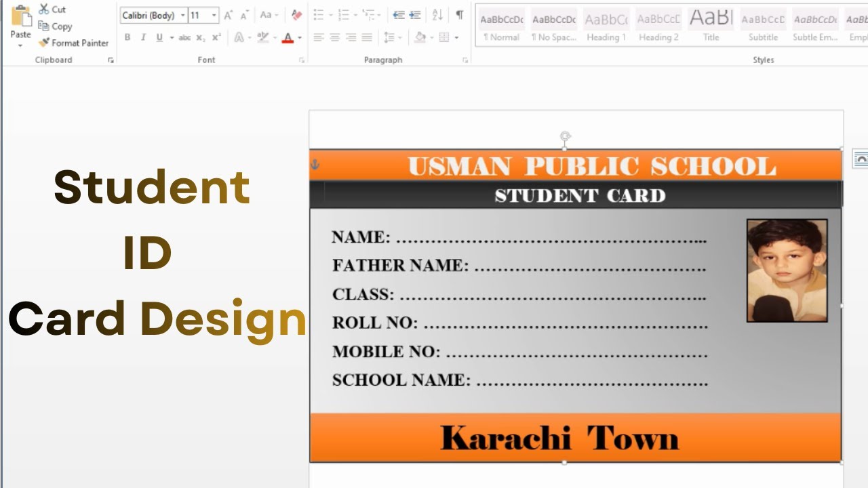
Task: Click the FATHER NAME: field line
Action: [519, 265]
